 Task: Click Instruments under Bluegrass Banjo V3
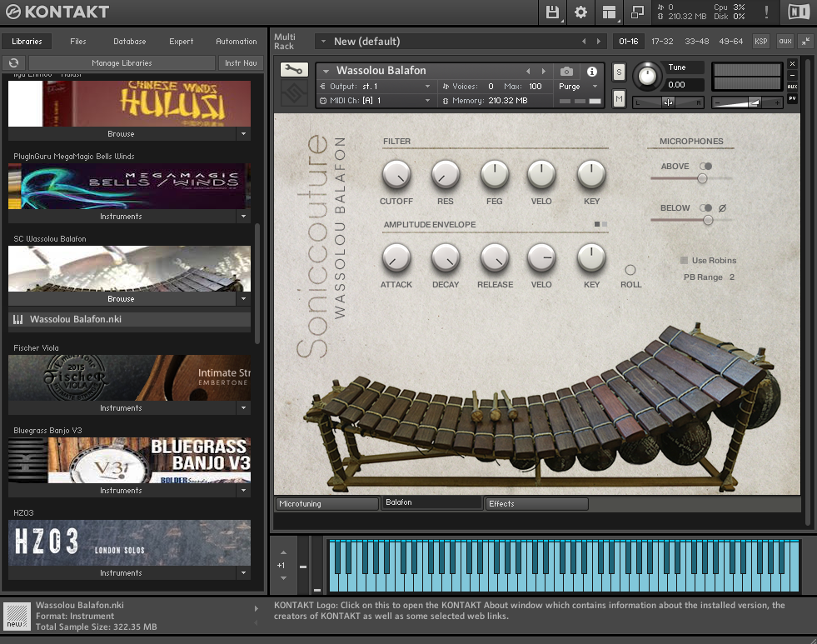click(121, 491)
